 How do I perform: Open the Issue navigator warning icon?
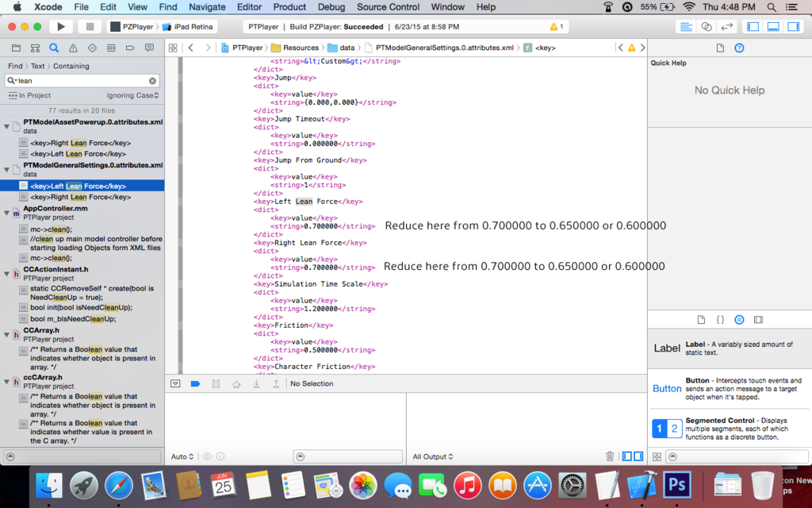coord(73,48)
